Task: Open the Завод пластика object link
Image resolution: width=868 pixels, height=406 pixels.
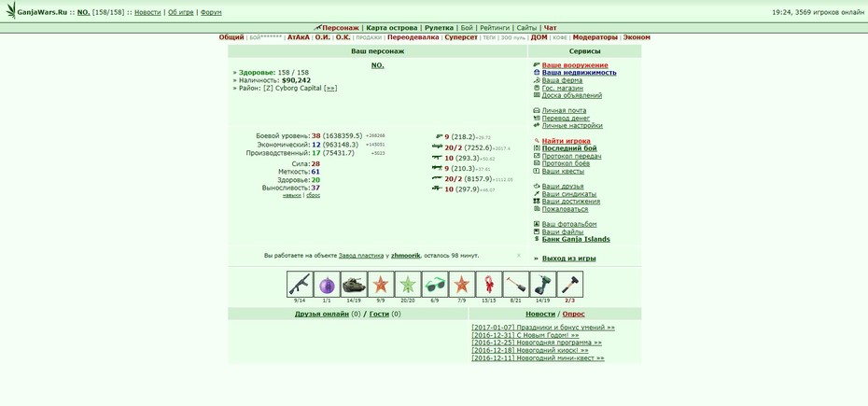Action: click(x=361, y=256)
